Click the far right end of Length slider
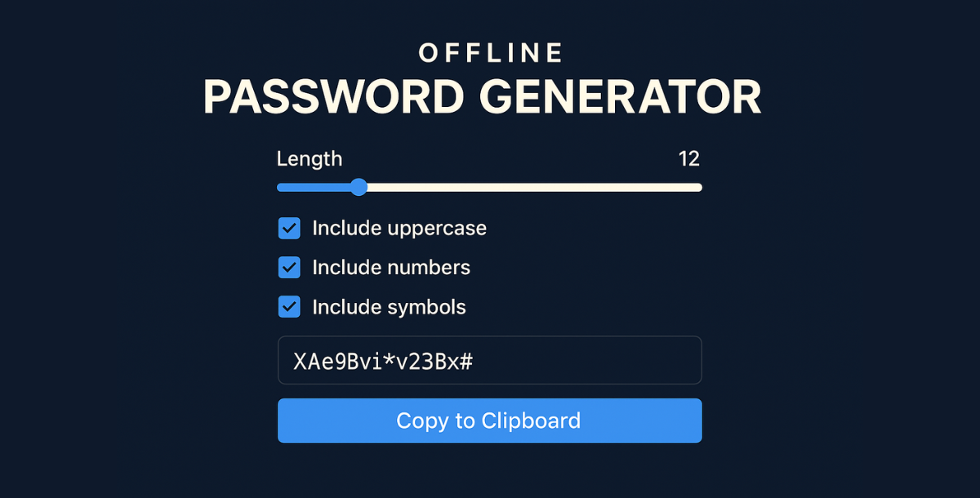 [699, 187]
